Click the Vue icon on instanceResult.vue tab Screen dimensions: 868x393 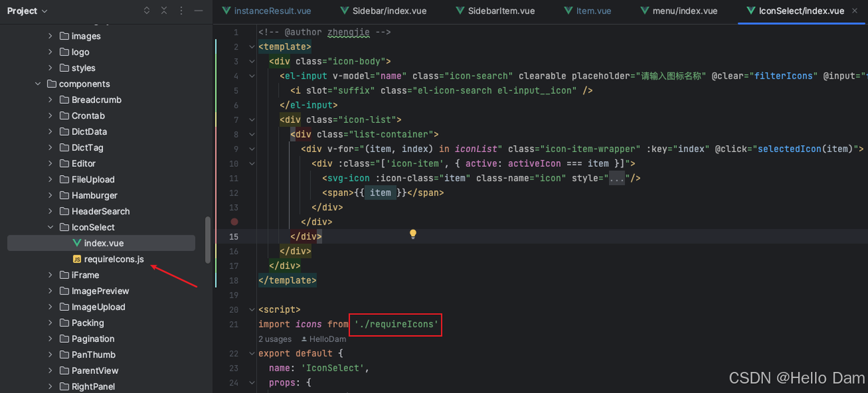pyautogui.click(x=226, y=11)
